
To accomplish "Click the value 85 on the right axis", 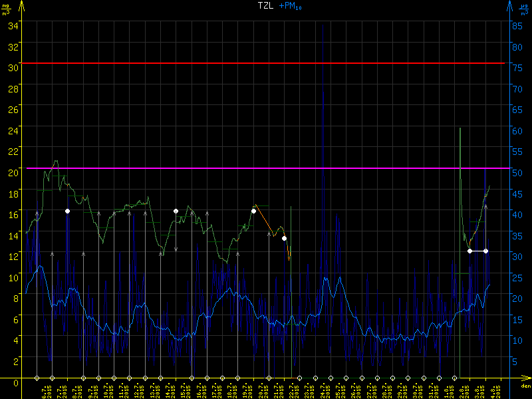I will pos(515,25).
